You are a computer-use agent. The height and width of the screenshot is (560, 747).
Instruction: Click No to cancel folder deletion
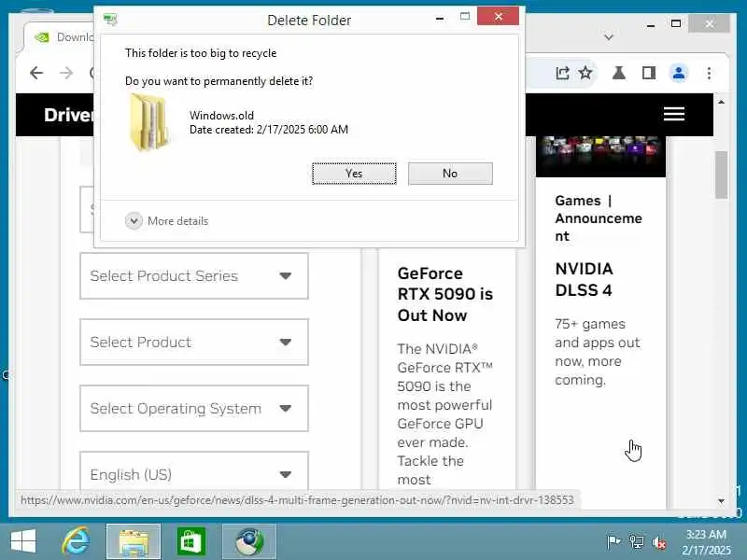[450, 174]
